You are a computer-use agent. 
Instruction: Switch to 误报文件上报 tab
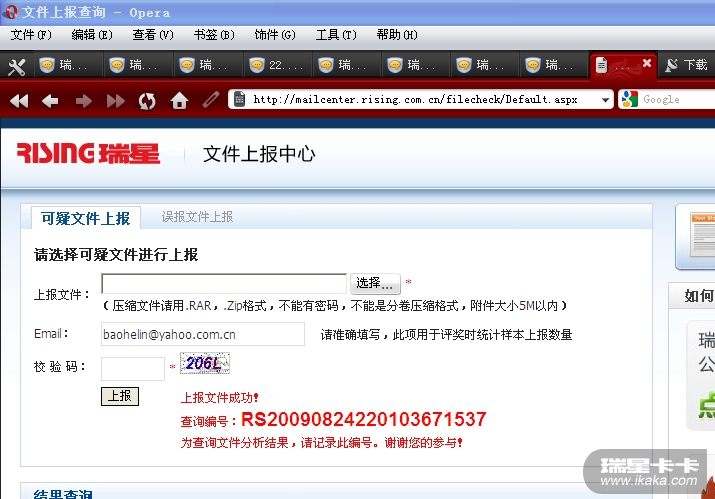point(197,217)
